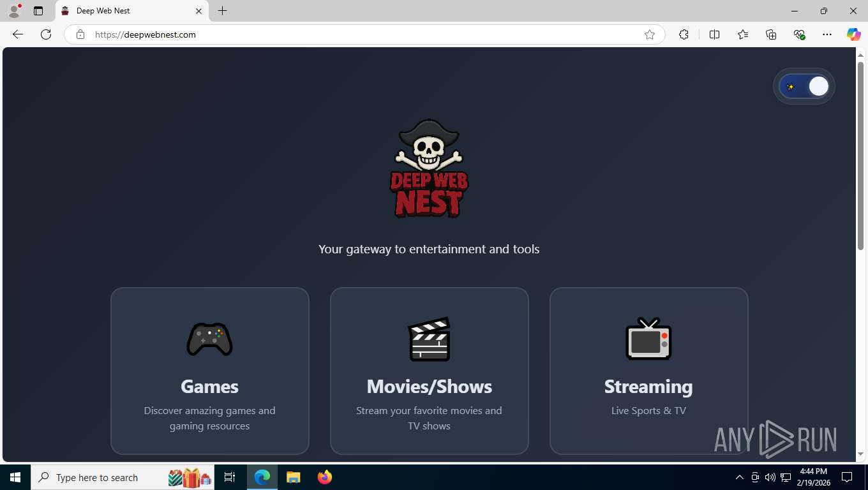Open the Games card

coord(210,371)
